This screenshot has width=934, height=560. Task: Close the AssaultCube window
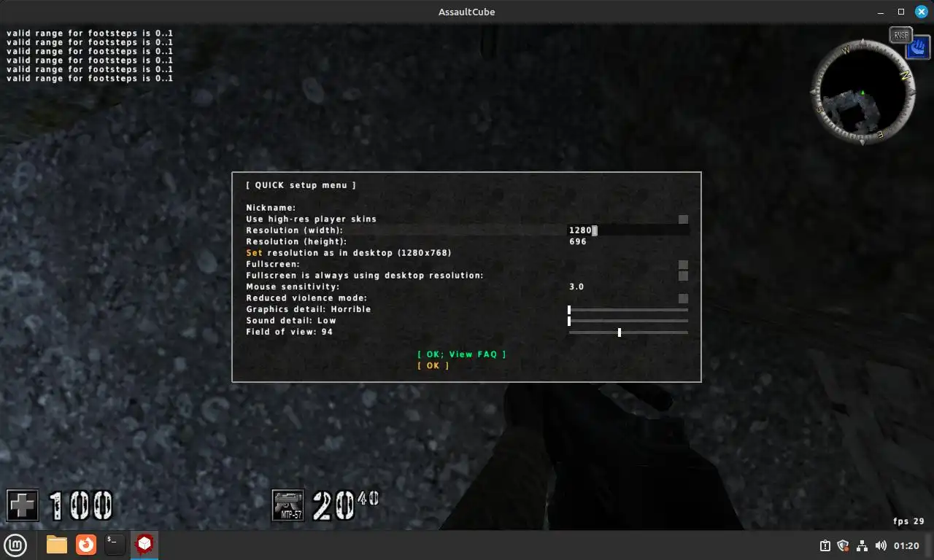[x=920, y=12]
